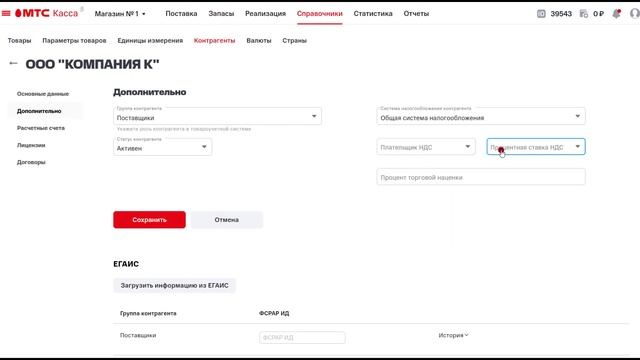
Task: Switch to the Единицы измерения tab
Action: click(150, 40)
